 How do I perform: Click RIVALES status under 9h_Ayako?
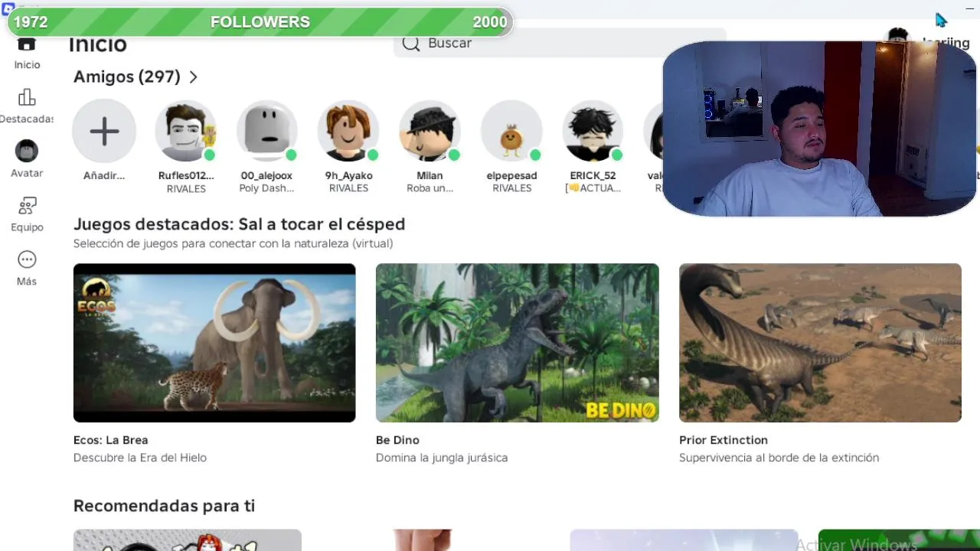tap(348, 188)
